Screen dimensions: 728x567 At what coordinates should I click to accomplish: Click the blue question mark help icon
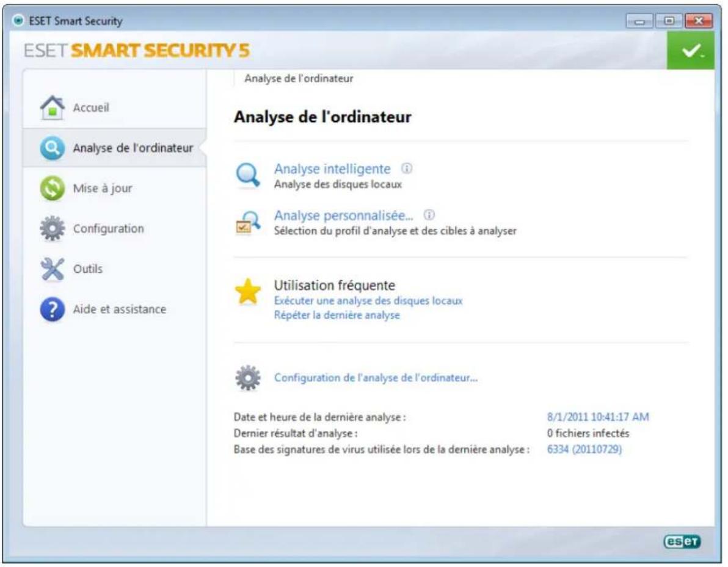[52, 309]
